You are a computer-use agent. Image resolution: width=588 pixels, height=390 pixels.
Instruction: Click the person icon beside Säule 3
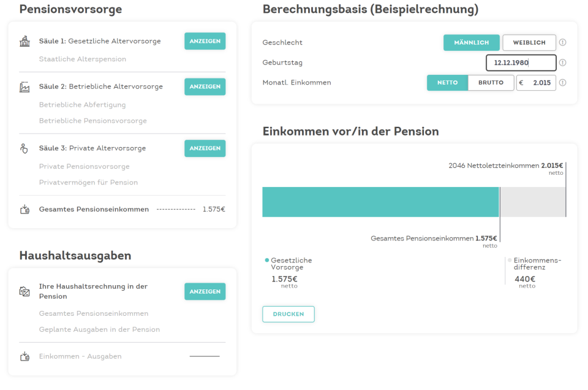[x=24, y=148]
